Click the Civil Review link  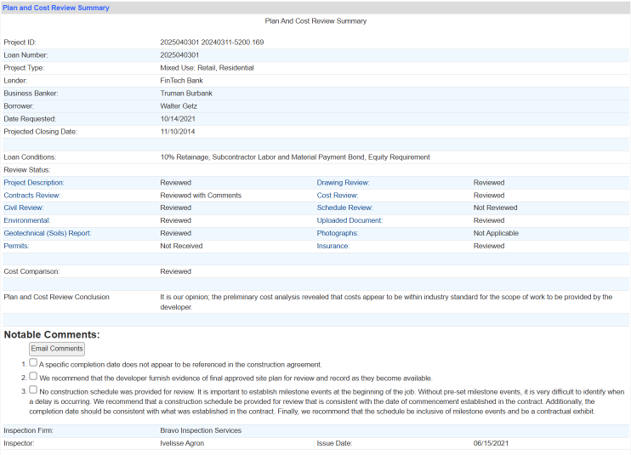tap(24, 208)
